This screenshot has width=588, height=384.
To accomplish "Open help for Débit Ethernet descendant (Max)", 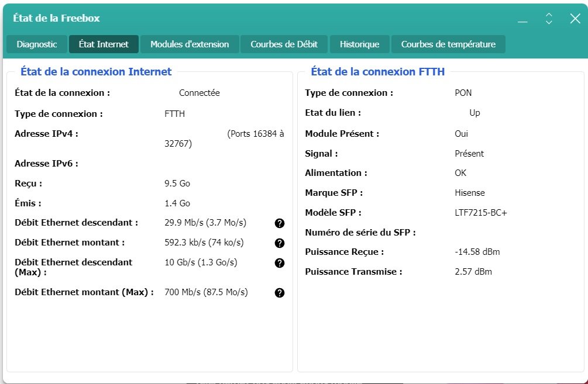I will (280, 263).
